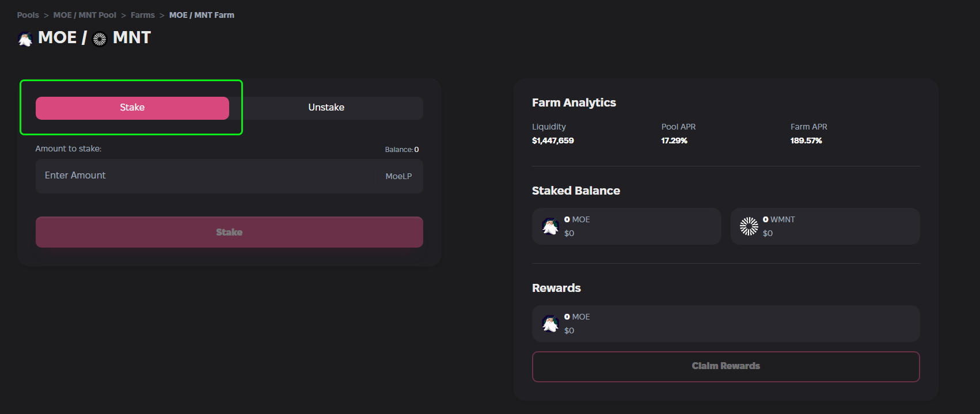
Task: Open the MOE / MNT Pool breadcrumb link
Action: (85, 15)
